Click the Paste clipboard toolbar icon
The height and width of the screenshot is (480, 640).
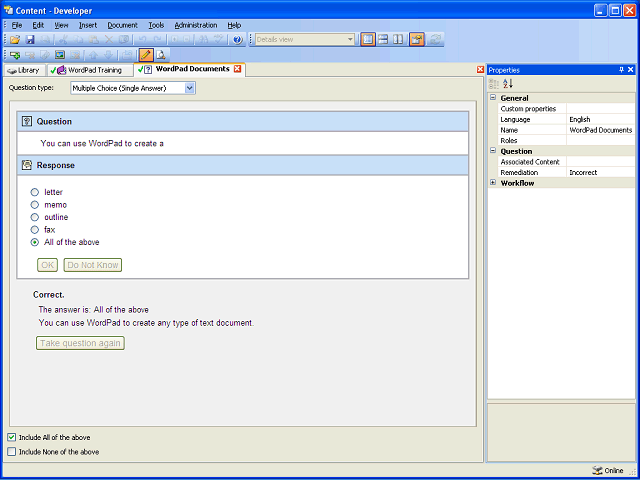point(93,40)
